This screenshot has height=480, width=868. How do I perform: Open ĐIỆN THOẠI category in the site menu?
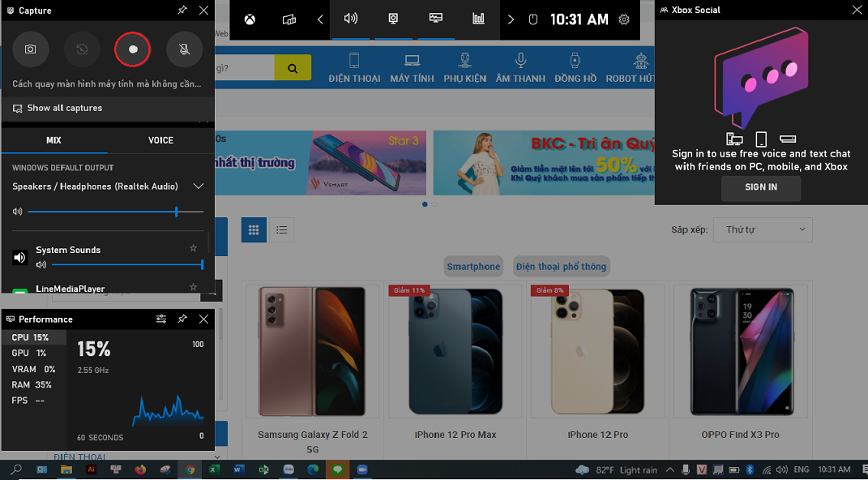pos(354,67)
